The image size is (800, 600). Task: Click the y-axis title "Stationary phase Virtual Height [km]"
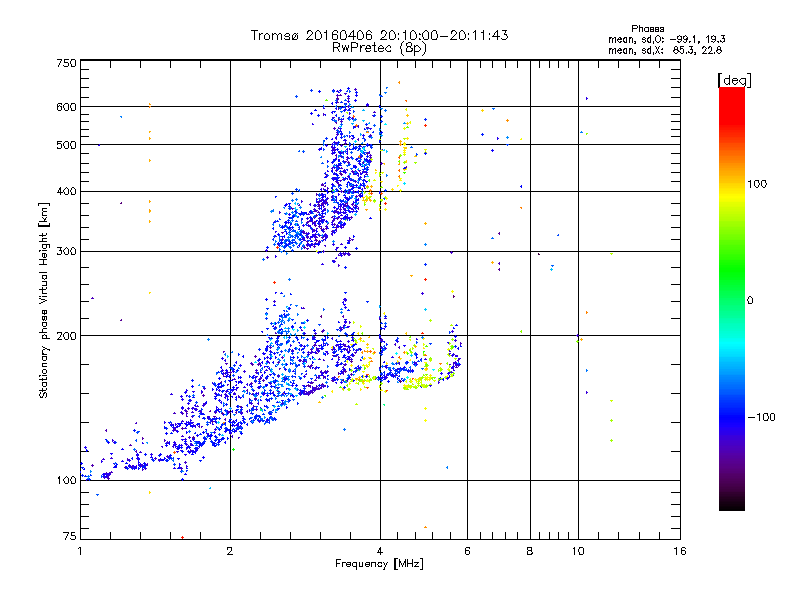(x=44, y=301)
